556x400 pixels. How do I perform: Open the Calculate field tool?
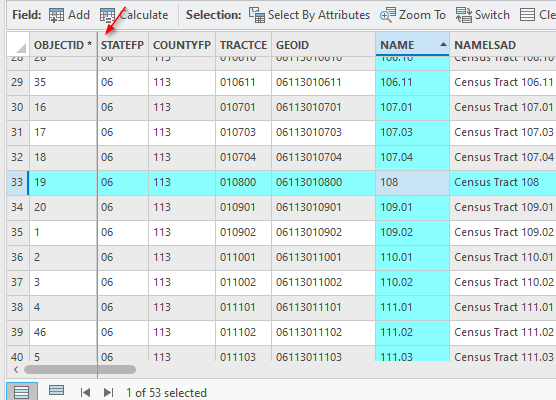pyautogui.click(x=134, y=15)
